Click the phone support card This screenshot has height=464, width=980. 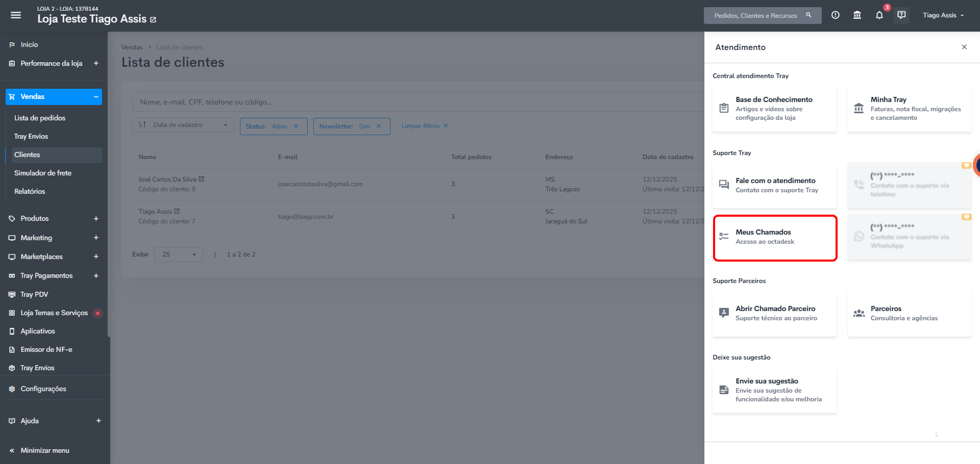coord(910,185)
